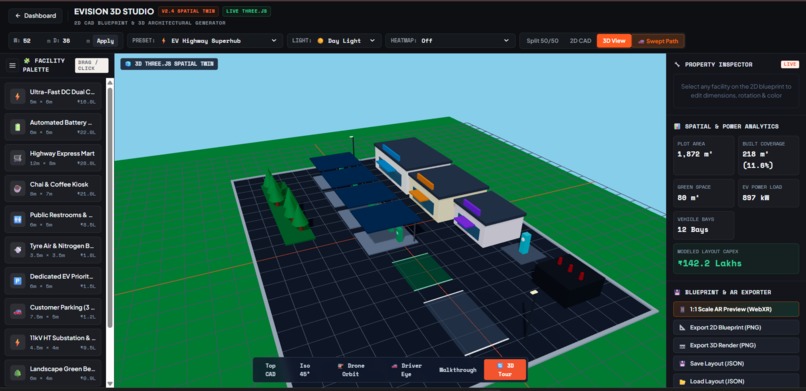Select the 3D Tour camera mode

click(505, 370)
